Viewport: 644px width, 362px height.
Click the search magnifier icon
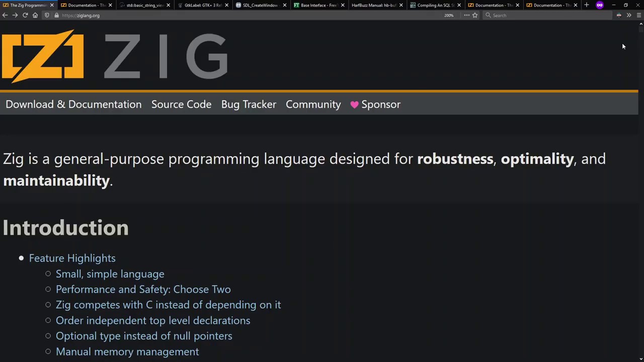(488, 15)
